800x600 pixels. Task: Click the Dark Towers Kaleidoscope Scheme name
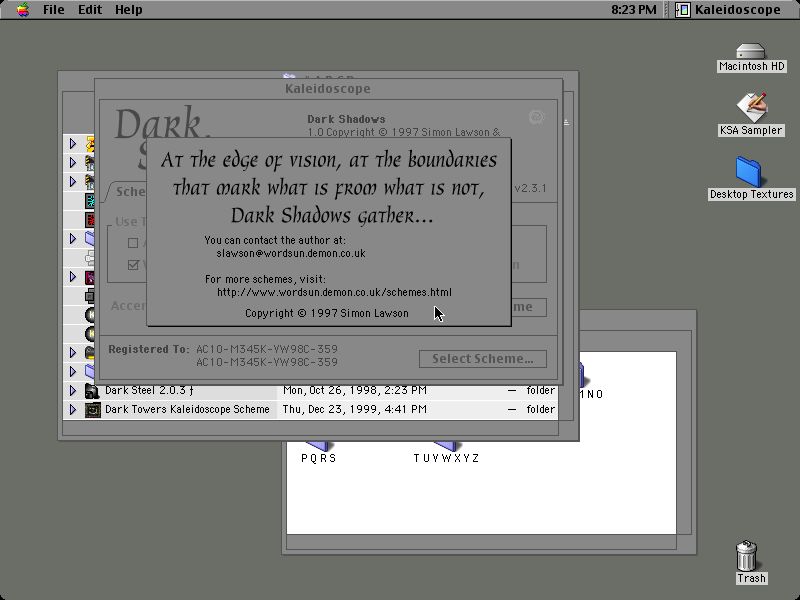187,410
